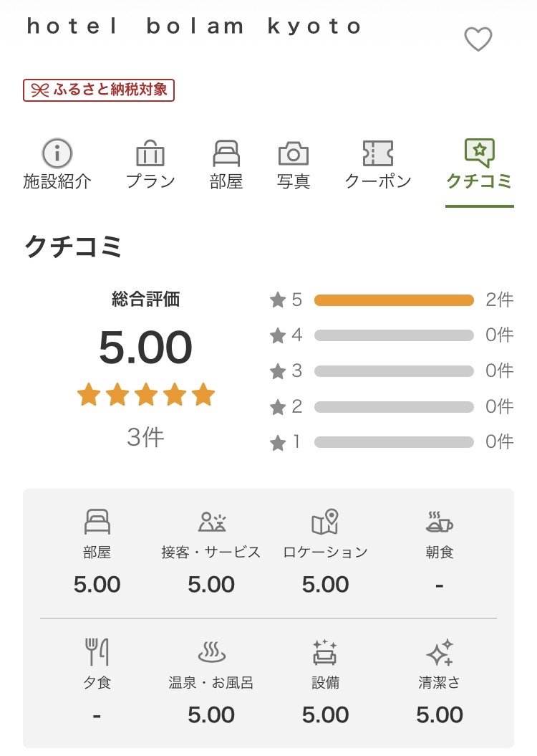Click the 温泉・お風呂 hot spring icon

click(211, 653)
